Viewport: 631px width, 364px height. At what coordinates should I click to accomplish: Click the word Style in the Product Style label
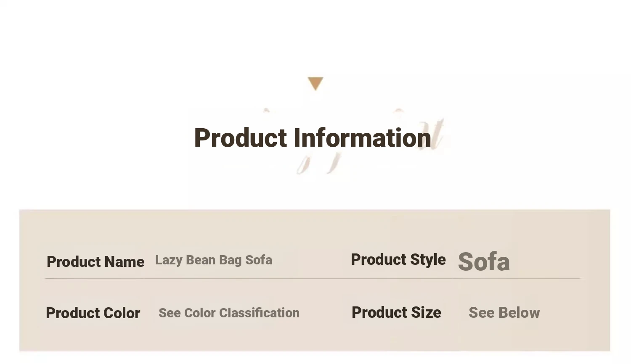[x=428, y=259]
